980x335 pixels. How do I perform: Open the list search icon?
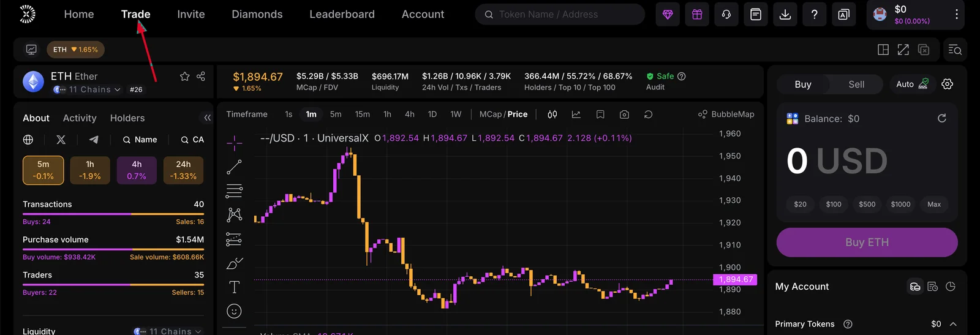[955, 50]
